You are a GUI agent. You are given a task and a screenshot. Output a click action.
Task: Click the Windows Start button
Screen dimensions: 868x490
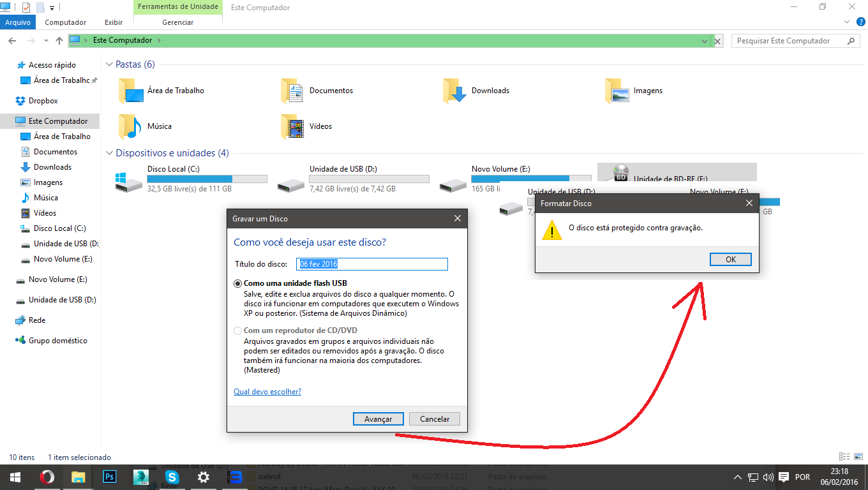(x=15, y=477)
